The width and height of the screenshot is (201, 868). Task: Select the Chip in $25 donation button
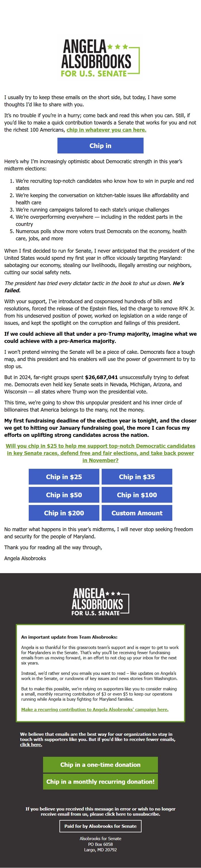tap(64, 477)
